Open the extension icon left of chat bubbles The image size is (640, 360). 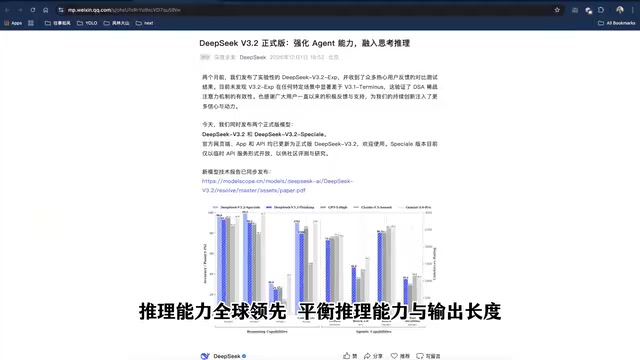[x=575, y=10]
